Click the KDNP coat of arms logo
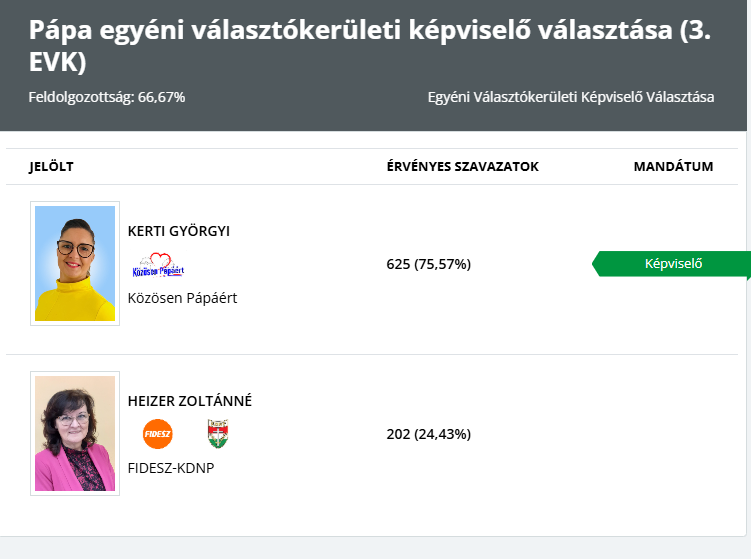The height and width of the screenshot is (559, 751). pyautogui.click(x=217, y=434)
